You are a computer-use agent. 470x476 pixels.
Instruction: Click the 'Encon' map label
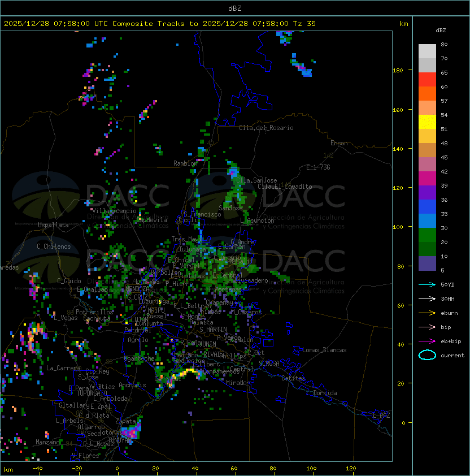[x=339, y=143]
